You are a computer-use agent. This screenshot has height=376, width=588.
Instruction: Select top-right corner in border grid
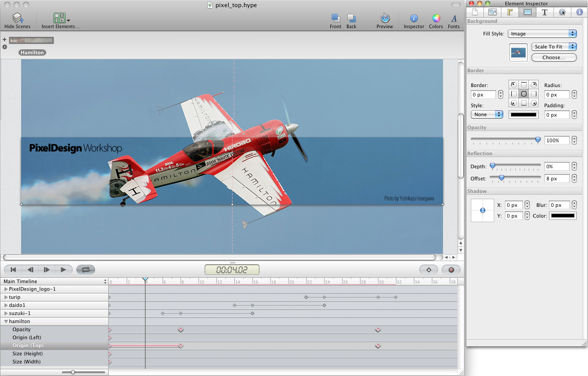pyautogui.click(x=533, y=85)
